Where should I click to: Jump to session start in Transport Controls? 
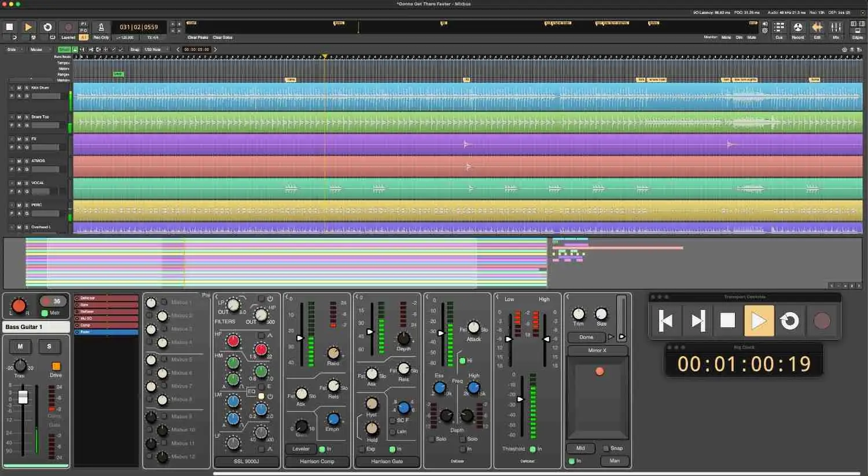(x=666, y=321)
